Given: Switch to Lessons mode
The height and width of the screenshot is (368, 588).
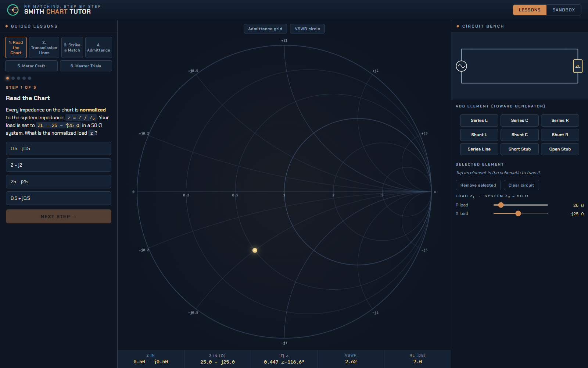Looking at the screenshot, I should (530, 10).
